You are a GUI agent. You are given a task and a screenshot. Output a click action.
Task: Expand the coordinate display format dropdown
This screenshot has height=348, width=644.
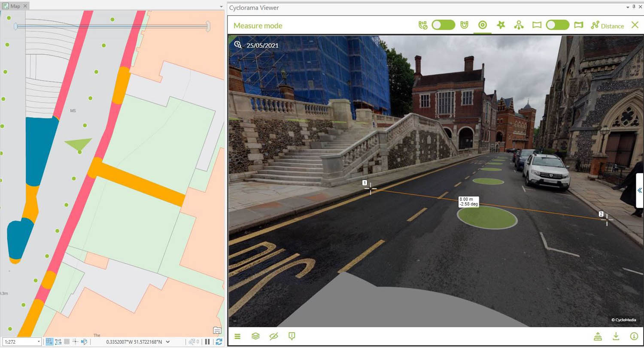[168, 342]
